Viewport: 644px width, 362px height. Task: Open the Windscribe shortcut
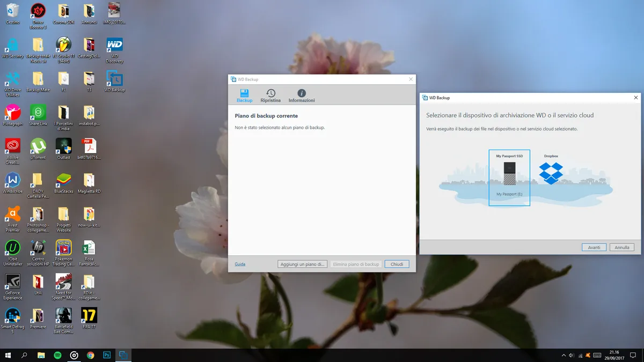[13, 183]
